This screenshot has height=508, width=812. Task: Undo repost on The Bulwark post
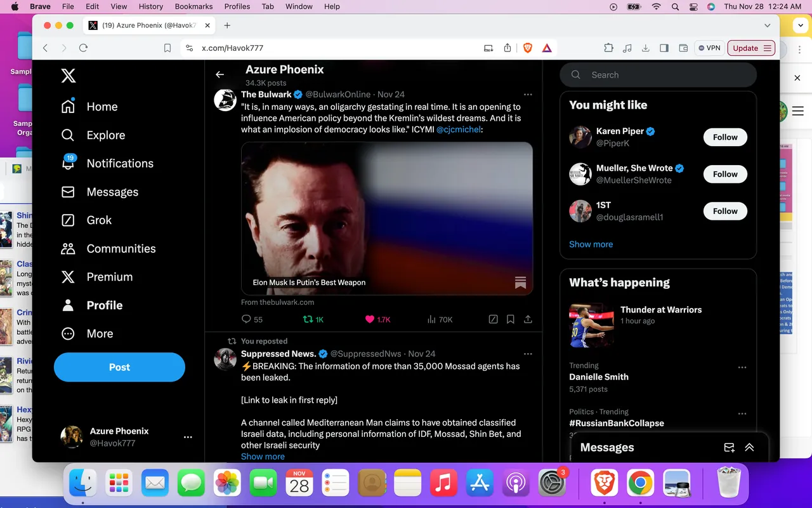(313, 319)
